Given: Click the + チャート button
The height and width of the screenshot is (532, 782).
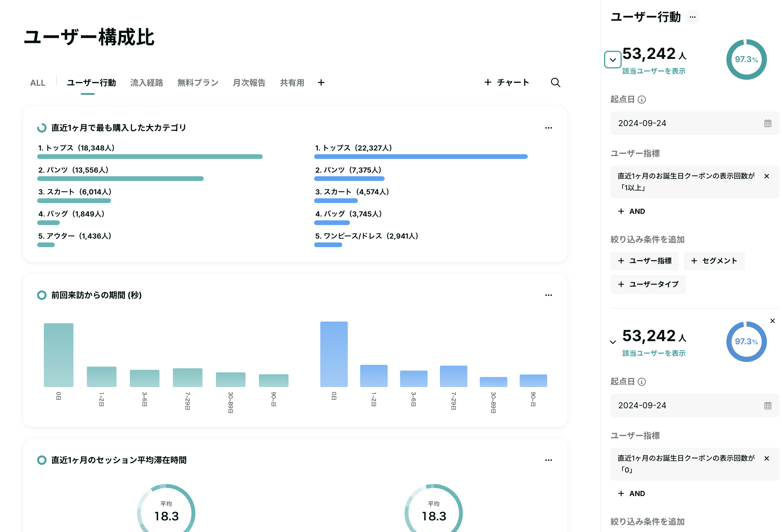Looking at the screenshot, I should [x=507, y=82].
